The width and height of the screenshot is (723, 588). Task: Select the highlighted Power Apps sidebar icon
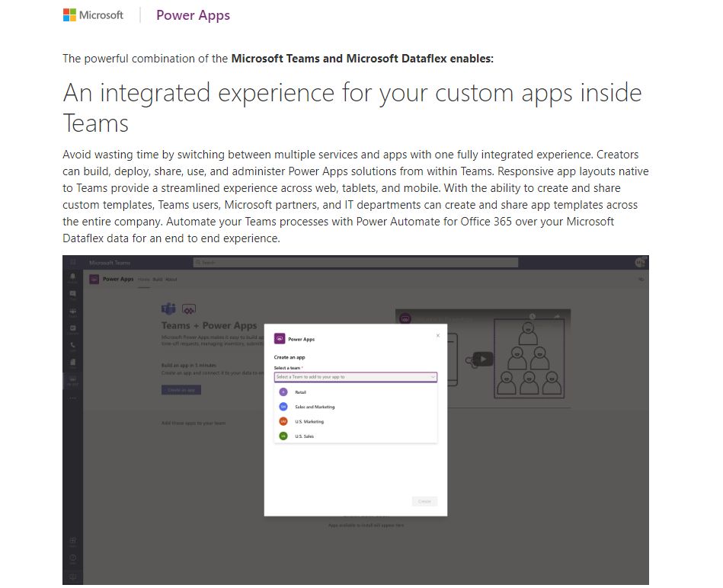tap(73, 380)
